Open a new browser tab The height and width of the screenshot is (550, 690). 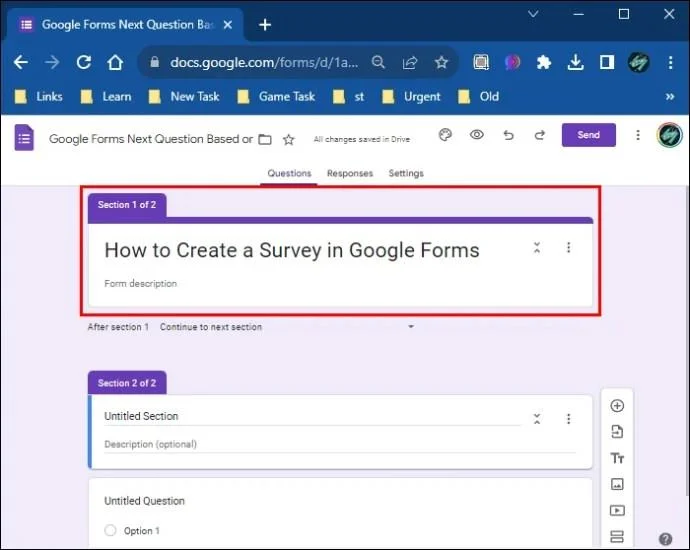click(x=265, y=25)
